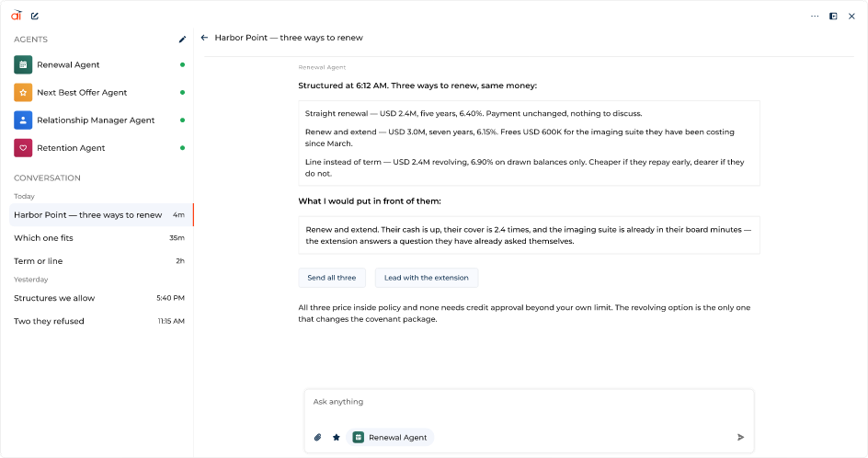Select the Next Best Offer Agent star icon

pos(23,93)
